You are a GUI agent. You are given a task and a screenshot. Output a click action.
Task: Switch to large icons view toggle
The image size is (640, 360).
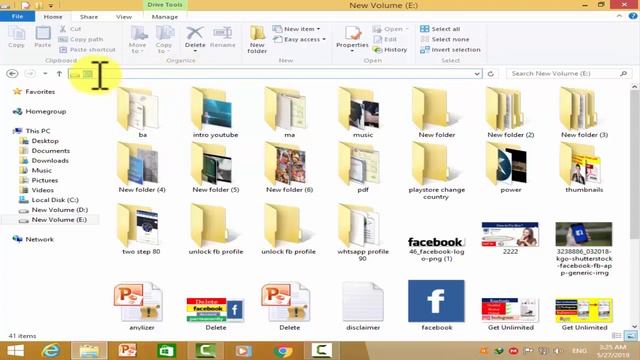point(631,336)
